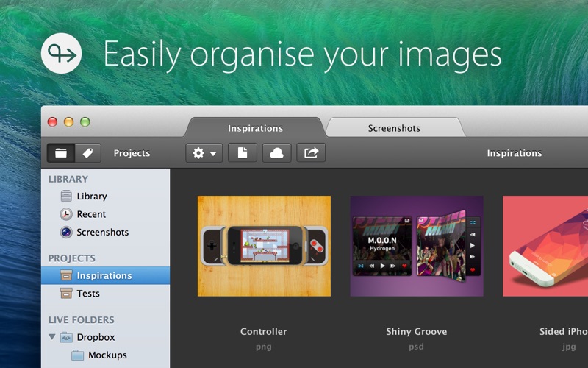The width and height of the screenshot is (588, 368).
Task: Select the Sided iPhone image thumbnail
Action: click(545, 246)
